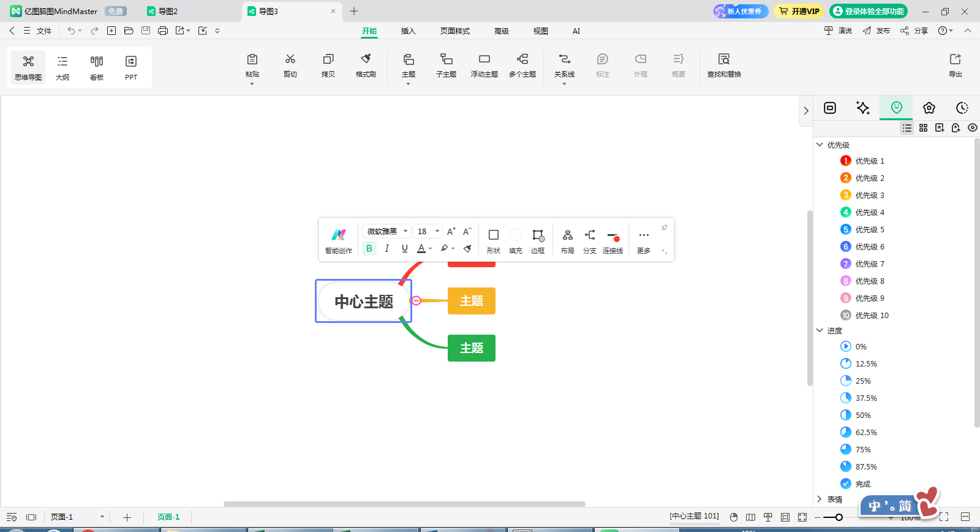Click the Print icon in quick toolbar
980x532 pixels.
[163, 31]
